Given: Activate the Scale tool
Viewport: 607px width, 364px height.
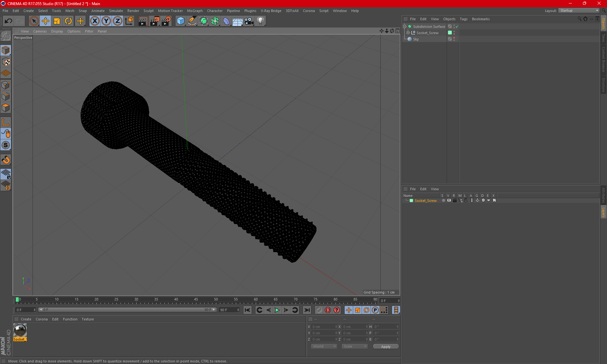Looking at the screenshot, I should tap(57, 21).
